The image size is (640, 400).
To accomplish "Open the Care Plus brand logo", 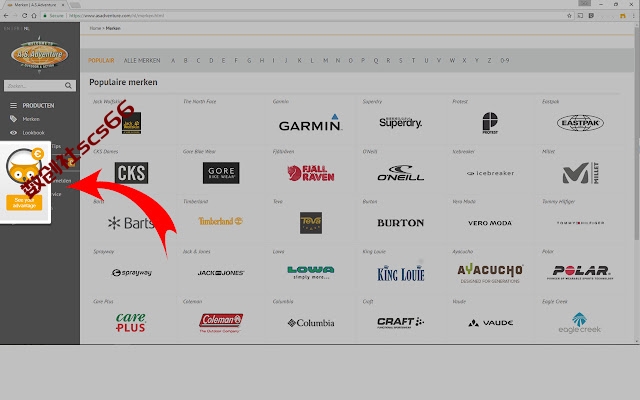I will coord(131,322).
